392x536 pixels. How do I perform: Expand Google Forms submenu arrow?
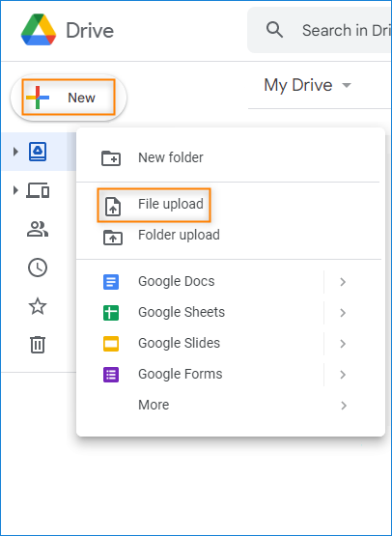[x=343, y=375]
